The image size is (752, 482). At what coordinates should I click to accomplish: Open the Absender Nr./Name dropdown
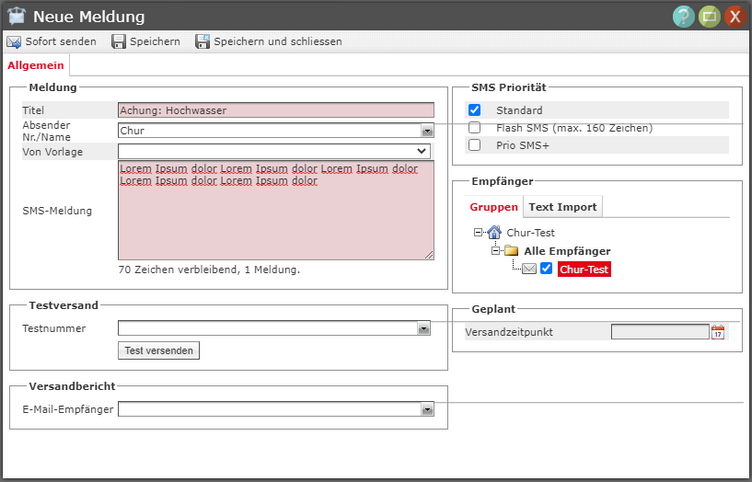[x=427, y=130]
